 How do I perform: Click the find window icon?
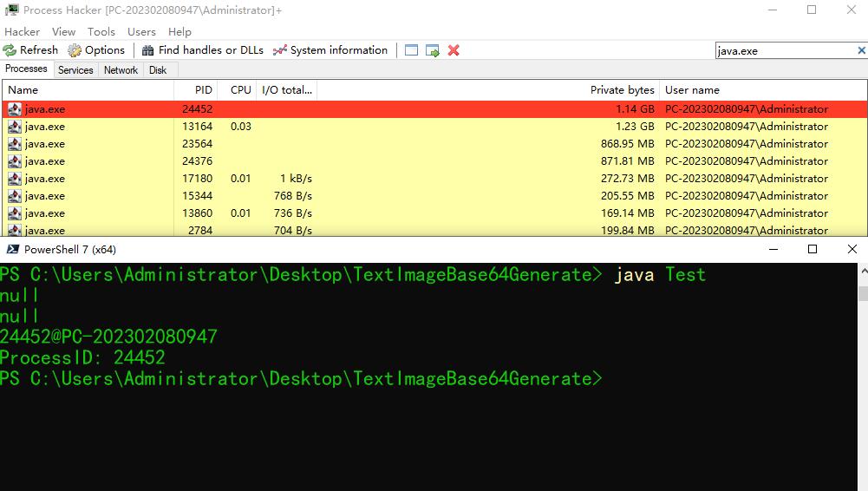[411, 50]
